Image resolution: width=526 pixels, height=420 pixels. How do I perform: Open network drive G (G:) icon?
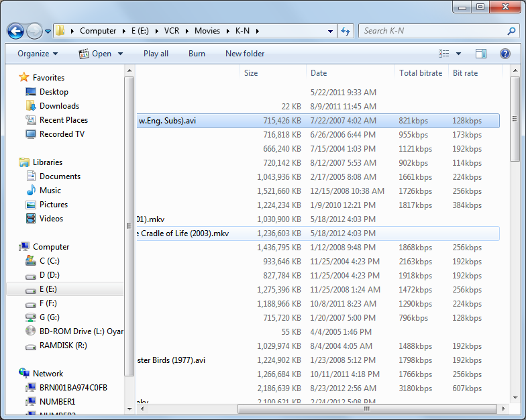tap(31, 317)
